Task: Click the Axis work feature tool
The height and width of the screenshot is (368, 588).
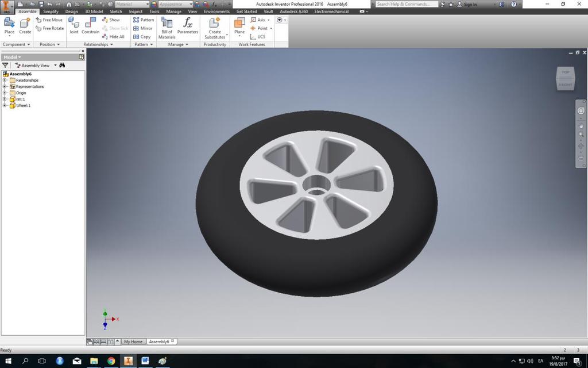Action: click(x=260, y=20)
